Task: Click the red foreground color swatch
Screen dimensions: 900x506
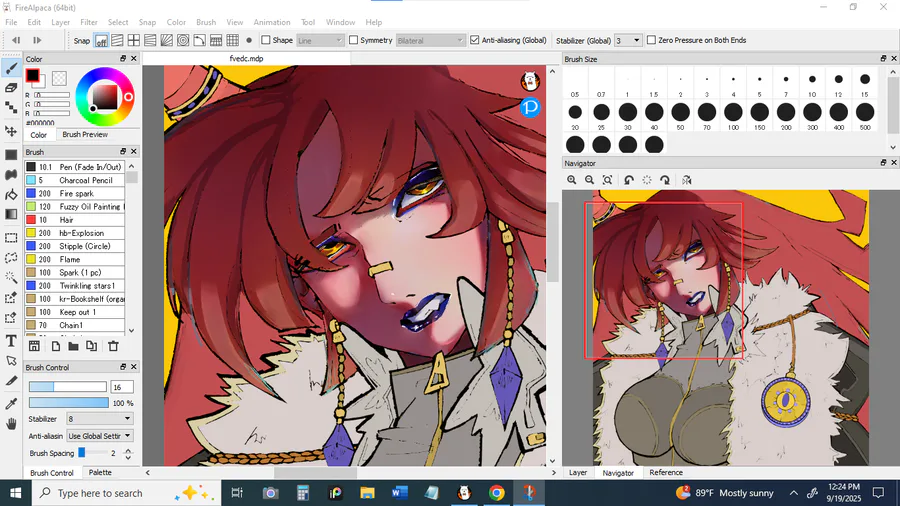Action: click(32, 75)
